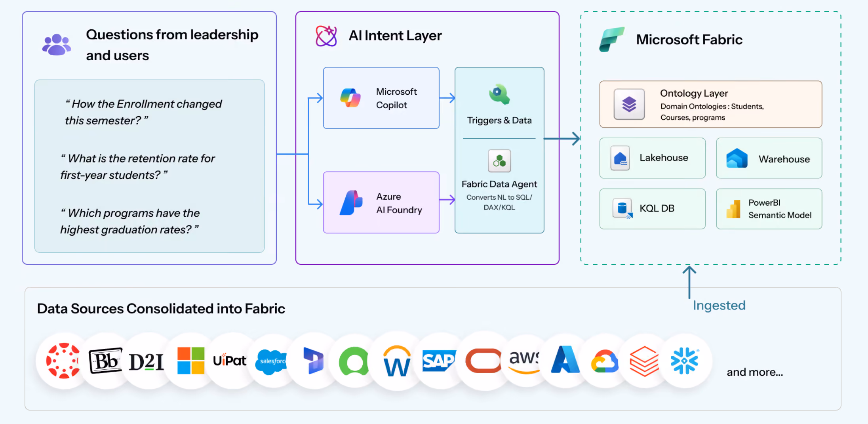The image size is (868, 424).
Task: Click the 'Triggers & Data' label
Action: tap(499, 120)
